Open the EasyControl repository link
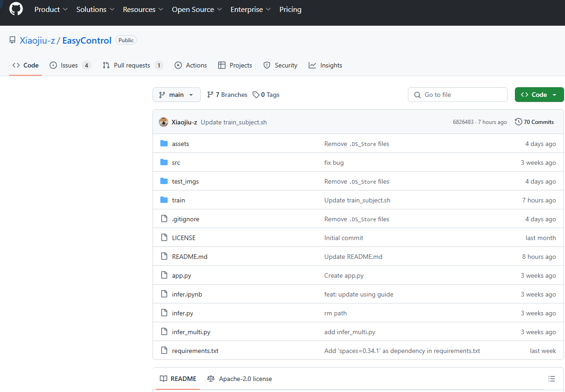565x392 pixels. pos(87,40)
